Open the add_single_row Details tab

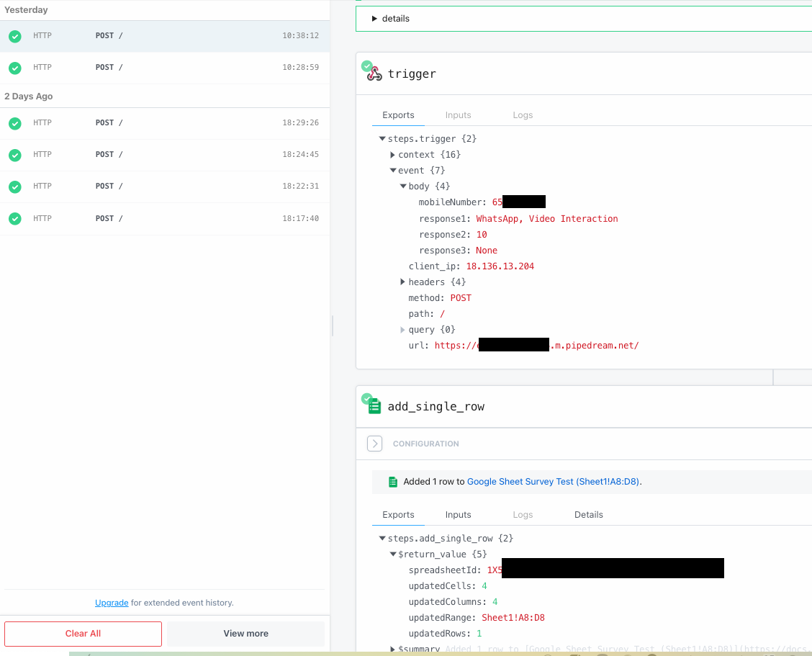click(588, 515)
